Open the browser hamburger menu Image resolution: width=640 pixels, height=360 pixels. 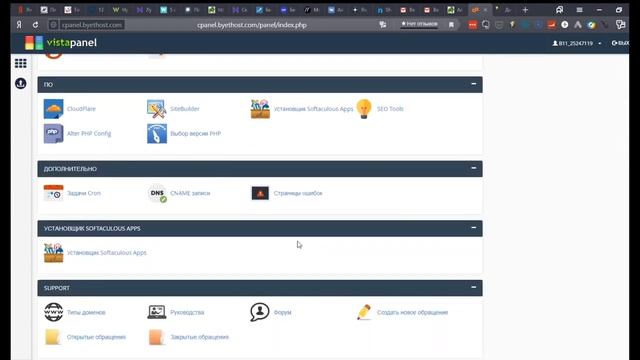pos(579,10)
